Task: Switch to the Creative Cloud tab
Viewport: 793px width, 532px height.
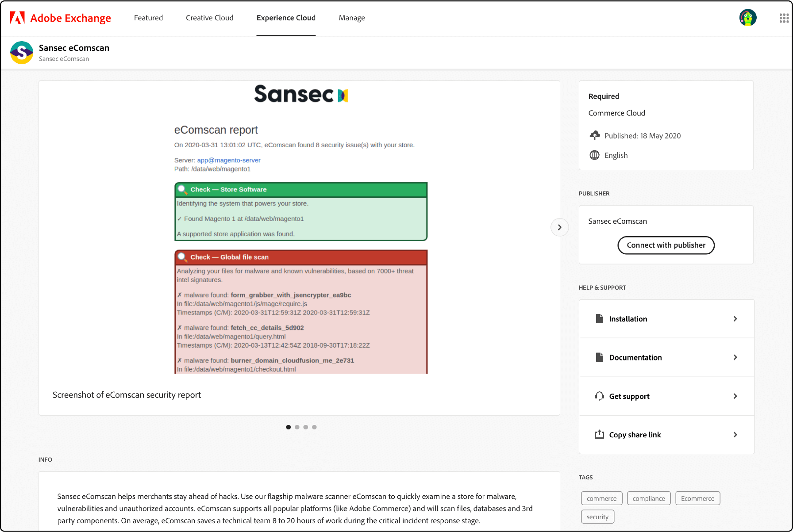Action: tap(209, 18)
